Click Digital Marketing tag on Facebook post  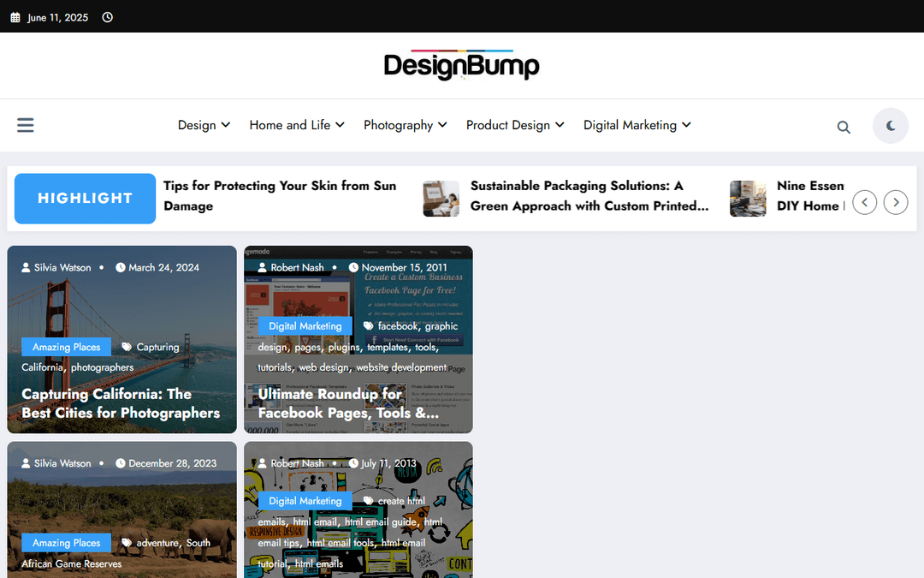305,326
